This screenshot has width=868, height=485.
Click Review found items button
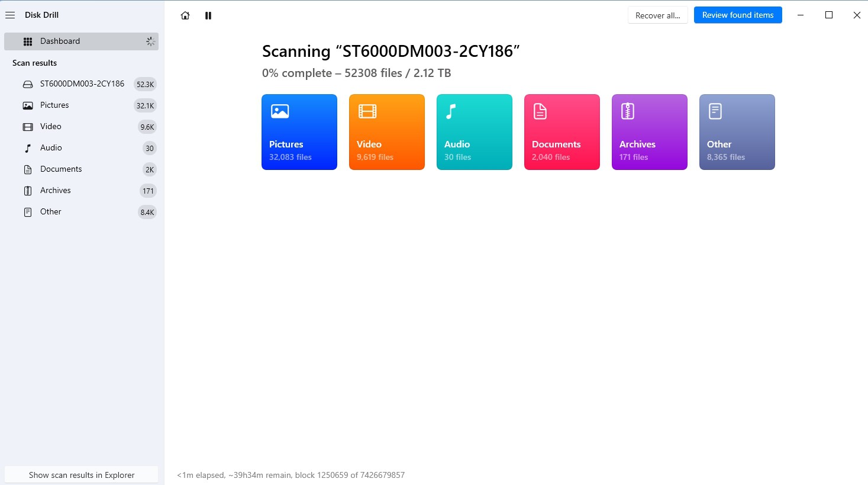[738, 15]
